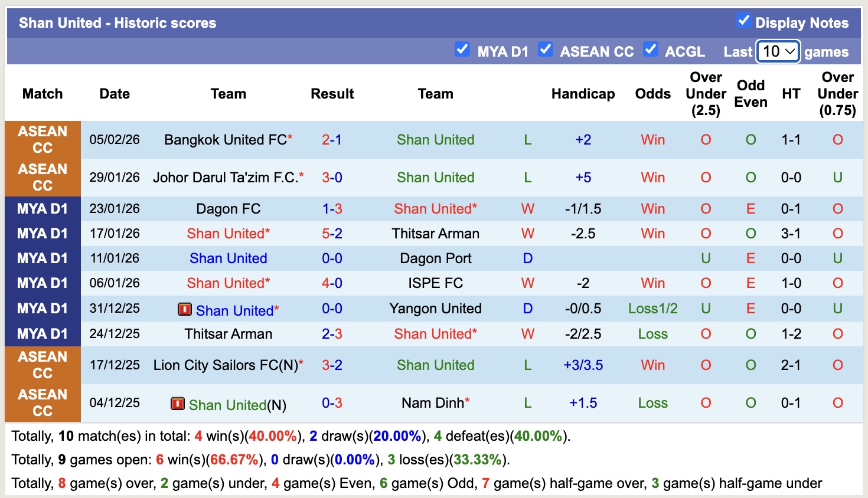The height and width of the screenshot is (498, 868).
Task: Open Lion City Sailors FC(N) link
Action: click(225, 365)
